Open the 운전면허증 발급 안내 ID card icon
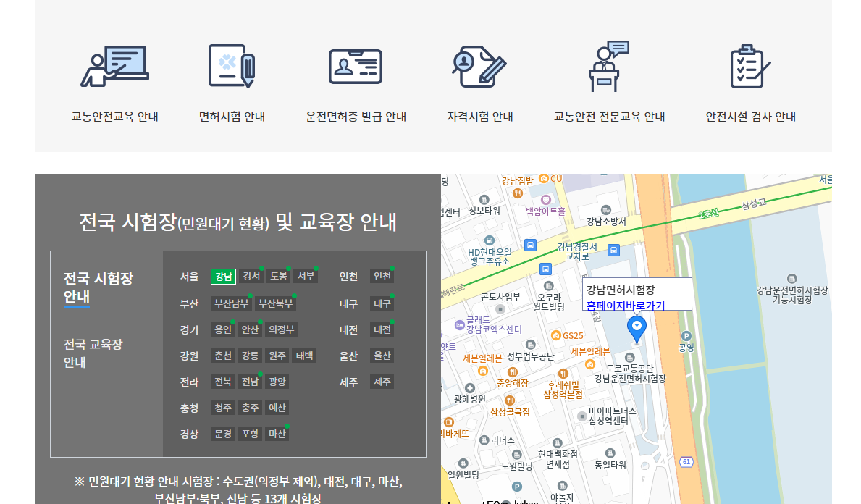The width and height of the screenshot is (861, 504). pos(356,67)
